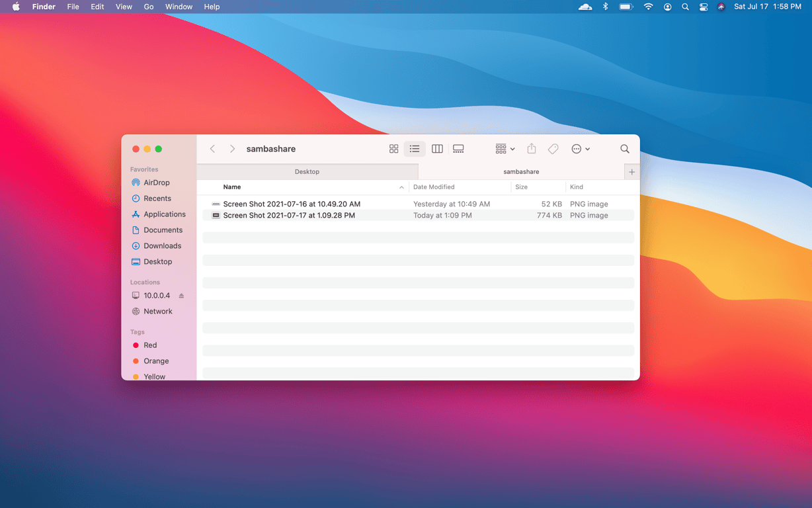Open the Wi-Fi status menu
Viewport: 812px width, 508px height.
(x=649, y=7)
